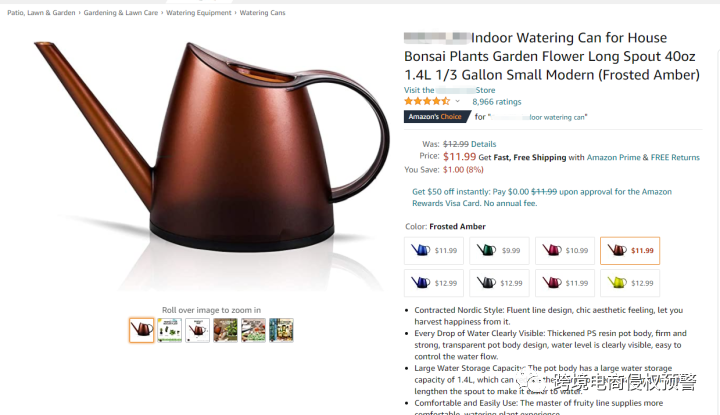Go to the Patio, Lawn & Garden breadcrumb
Viewport: 720px width, 415px height.
click(41, 13)
